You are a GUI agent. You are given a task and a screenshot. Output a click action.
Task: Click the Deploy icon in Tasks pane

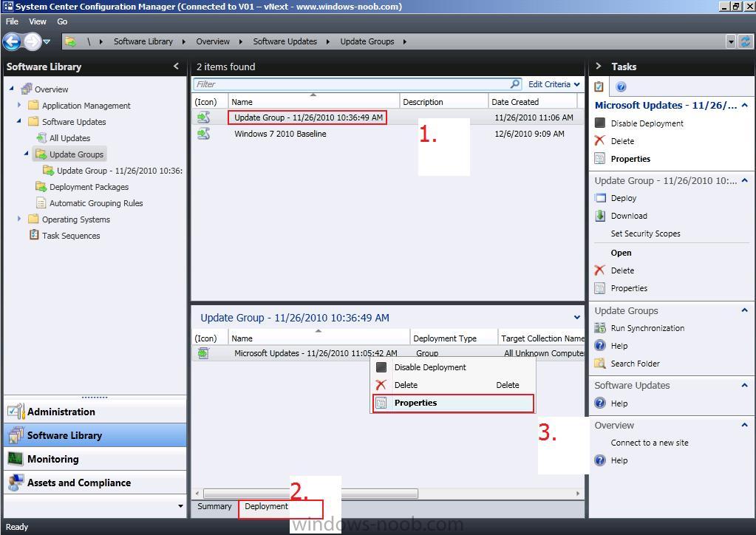click(x=600, y=198)
